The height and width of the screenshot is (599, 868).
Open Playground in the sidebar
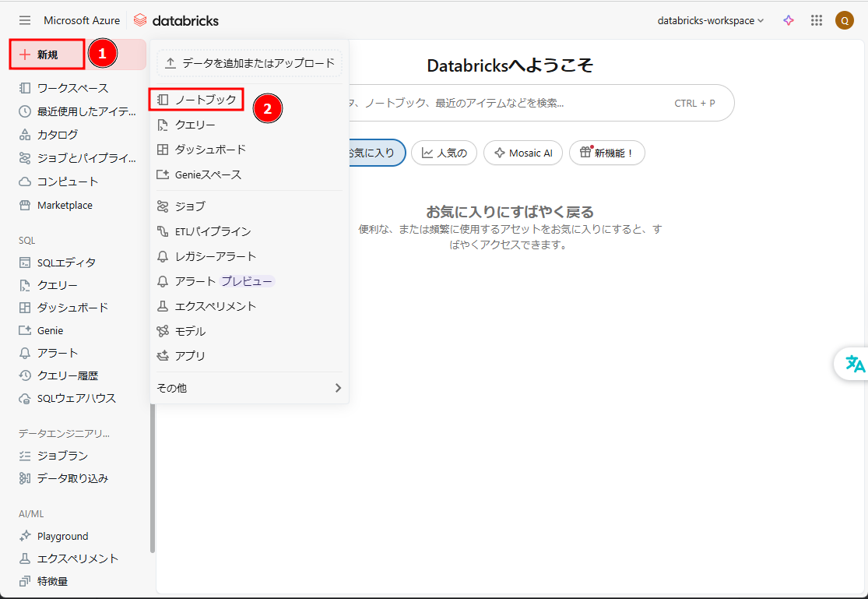click(x=62, y=536)
